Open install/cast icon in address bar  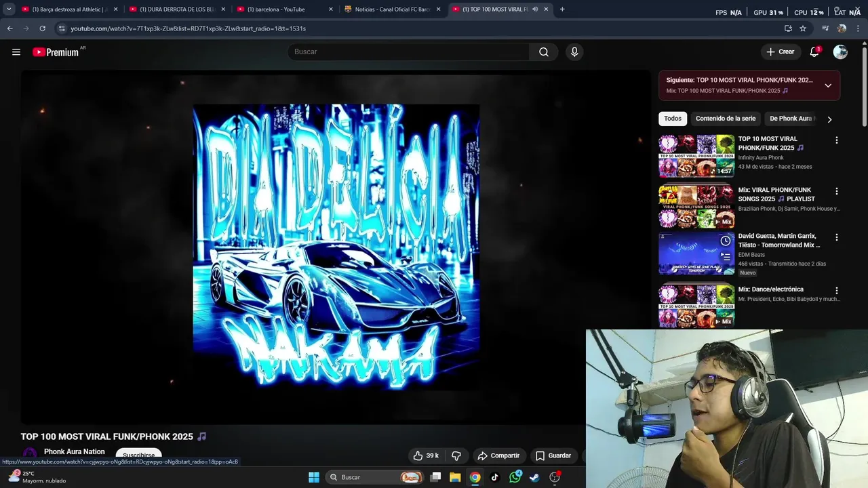788,28
